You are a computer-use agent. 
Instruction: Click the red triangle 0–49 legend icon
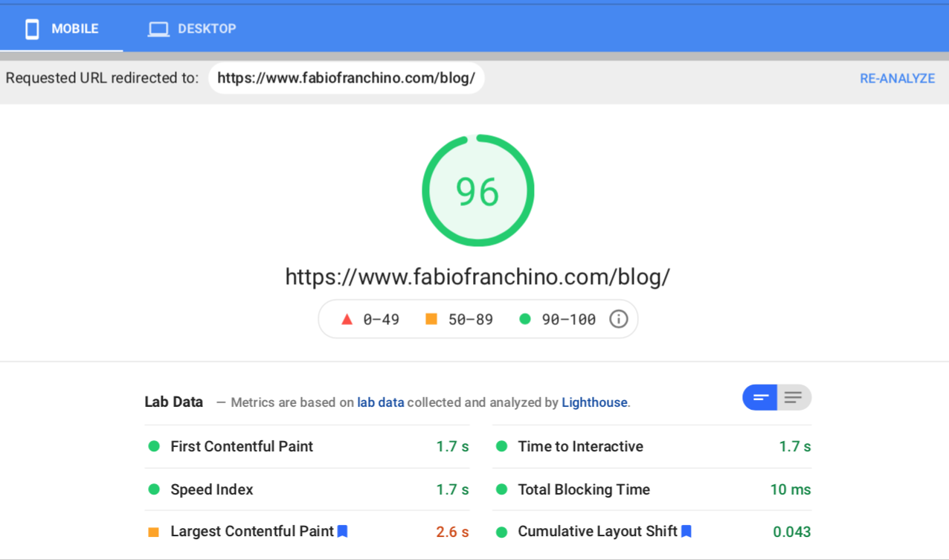[347, 319]
